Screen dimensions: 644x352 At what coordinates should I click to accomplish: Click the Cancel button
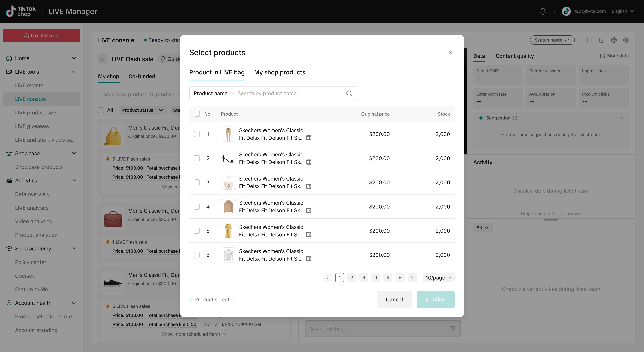point(394,299)
